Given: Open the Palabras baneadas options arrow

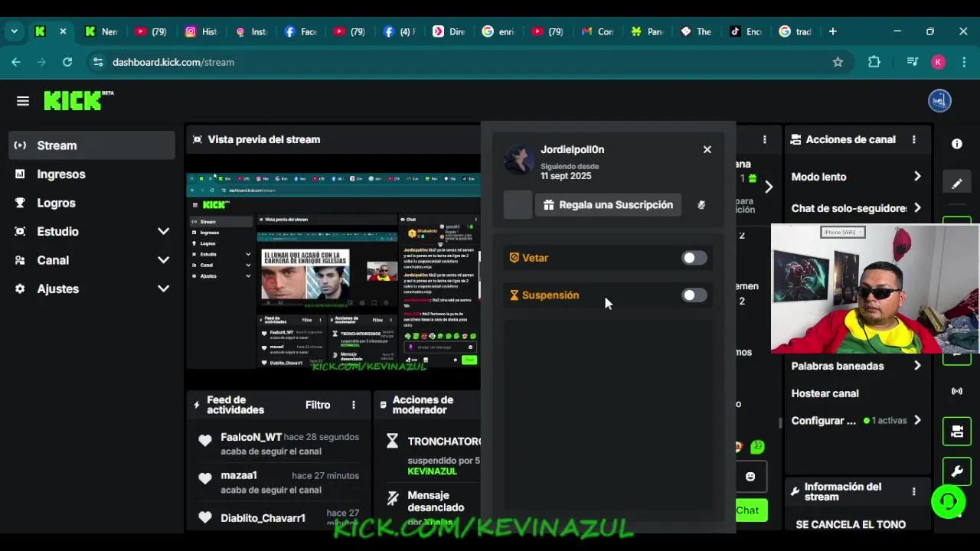Looking at the screenshot, I should (x=917, y=366).
